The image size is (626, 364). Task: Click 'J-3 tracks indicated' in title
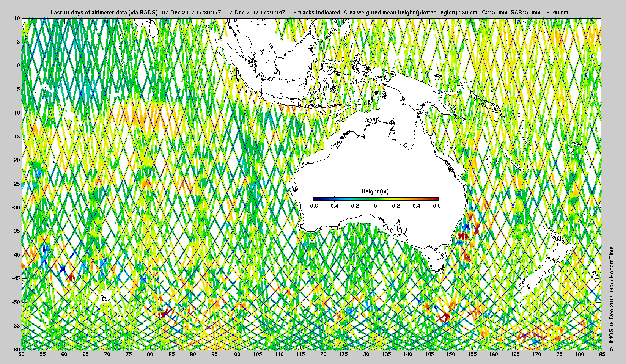point(314,13)
